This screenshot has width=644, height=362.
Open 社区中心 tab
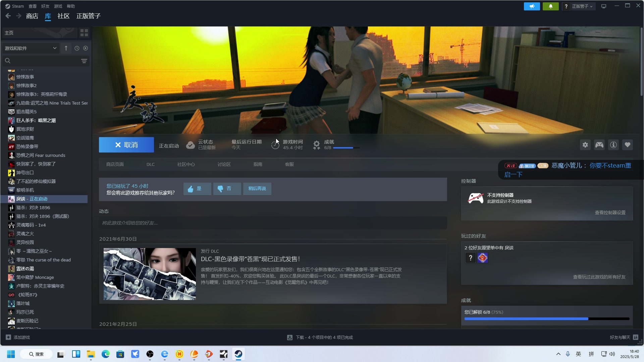click(x=186, y=164)
